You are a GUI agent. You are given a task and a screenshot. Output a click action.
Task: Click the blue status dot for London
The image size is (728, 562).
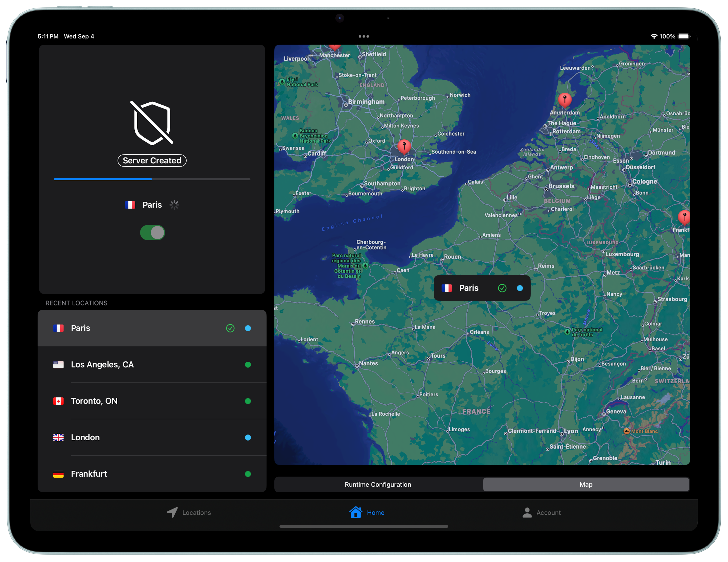click(x=248, y=437)
